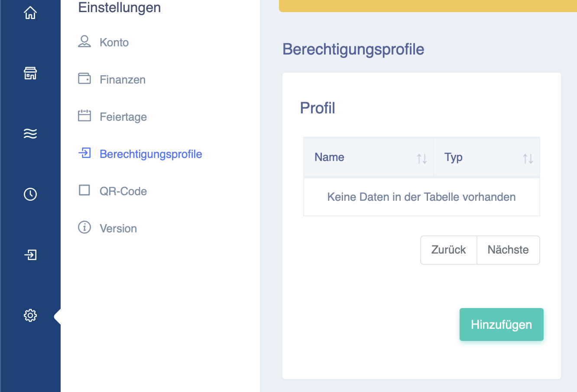Open the store icon in sidebar

click(30, 73)
